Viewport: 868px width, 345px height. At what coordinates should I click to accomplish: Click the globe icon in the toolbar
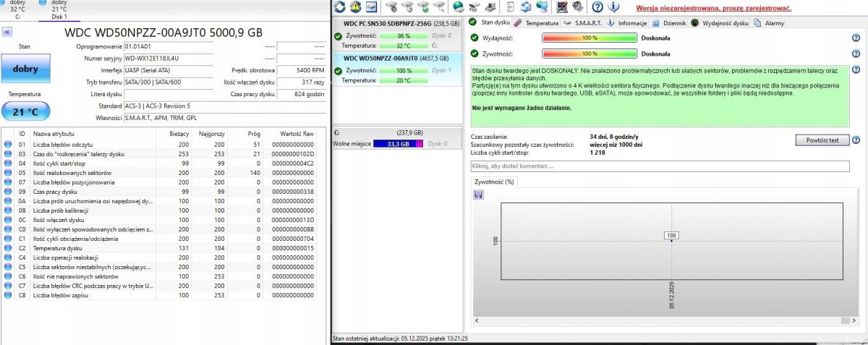pos(458,7)
